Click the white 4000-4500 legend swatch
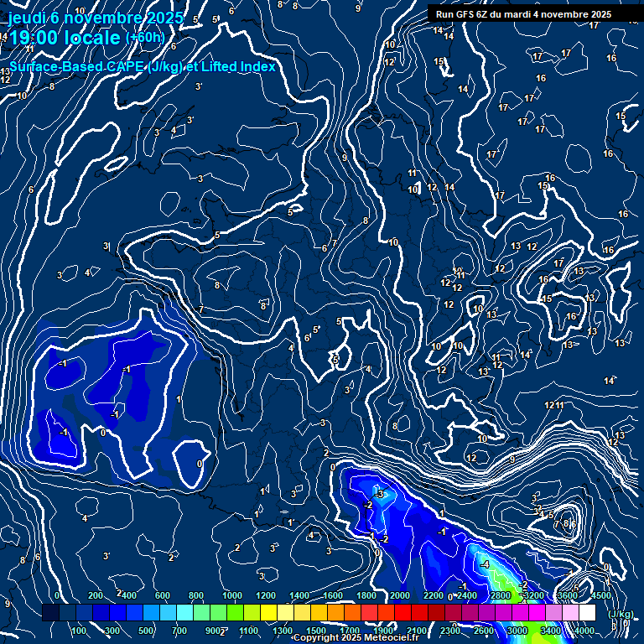This screenshot has width=644, height=644. point(587,612)
